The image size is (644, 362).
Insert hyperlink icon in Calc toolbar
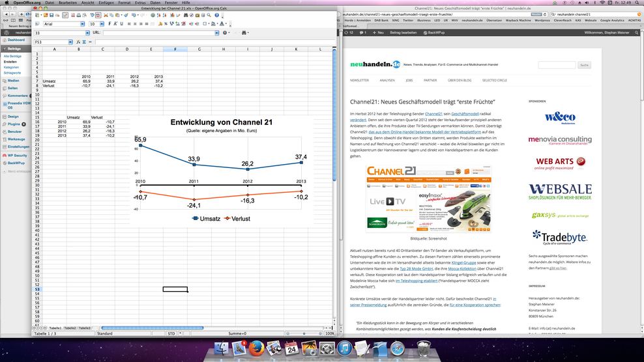click(153, 15)
